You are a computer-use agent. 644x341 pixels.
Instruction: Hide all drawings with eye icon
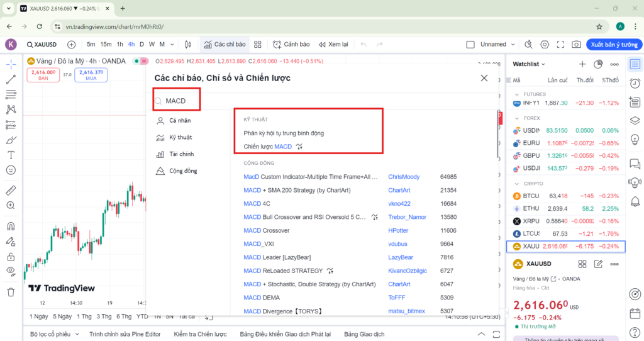pyautogui.click(x=11, y=271)
